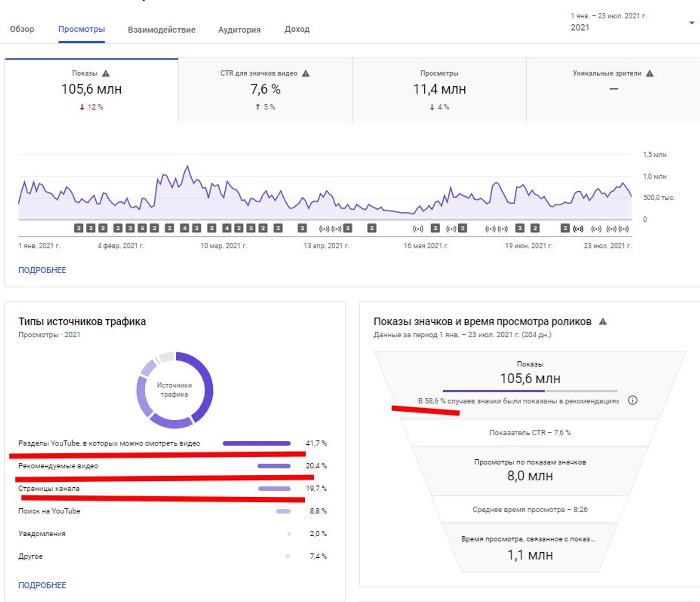Click warning triangle next to Уникальные зрители

tap(650, 73)
